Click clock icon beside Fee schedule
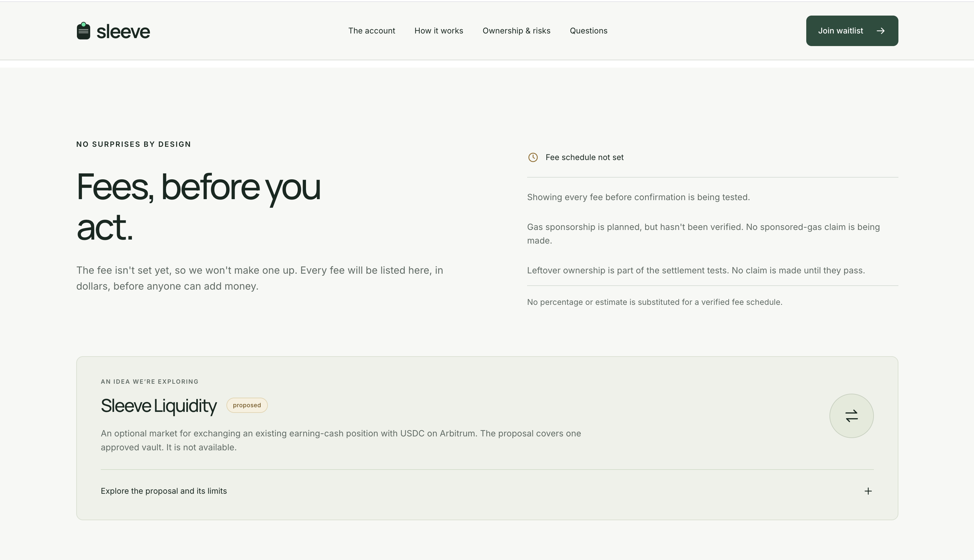This screenshot has width=974, height=560. tap(533, 157)
